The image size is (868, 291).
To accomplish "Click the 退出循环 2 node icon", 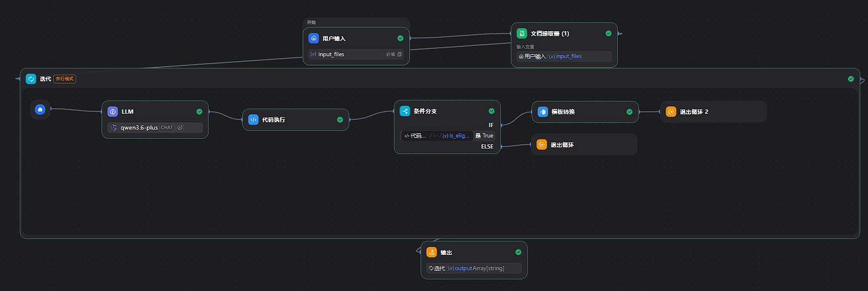I will pos(670,112).
